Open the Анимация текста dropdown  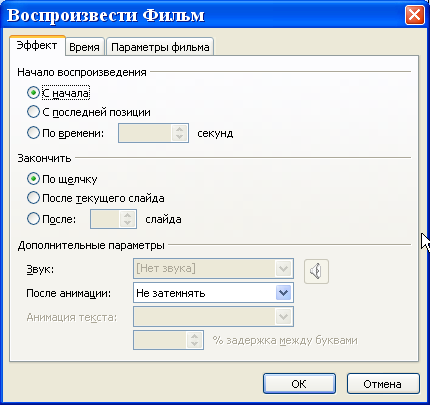pos(283,317)
